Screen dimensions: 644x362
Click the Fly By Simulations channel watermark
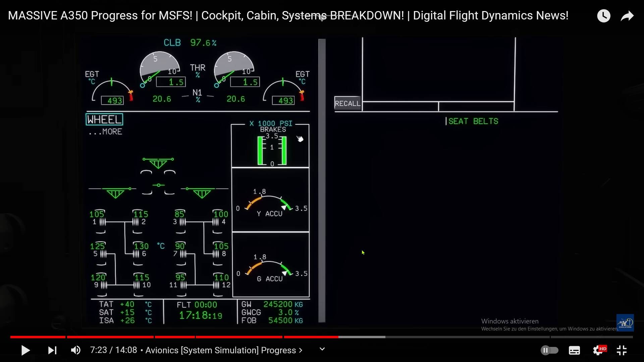[x=625, y=322]
